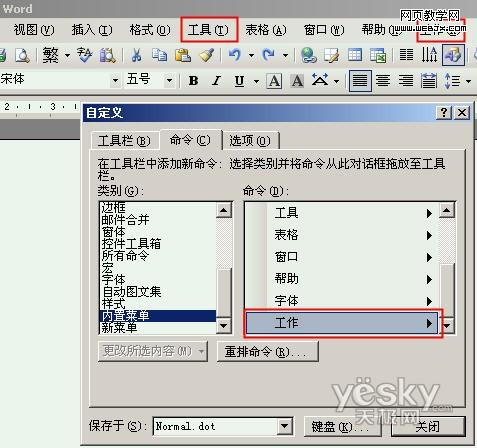The height and width of the screenshot is (448, 477).
Task: Click the Columns icon
Action: (406, 55)
